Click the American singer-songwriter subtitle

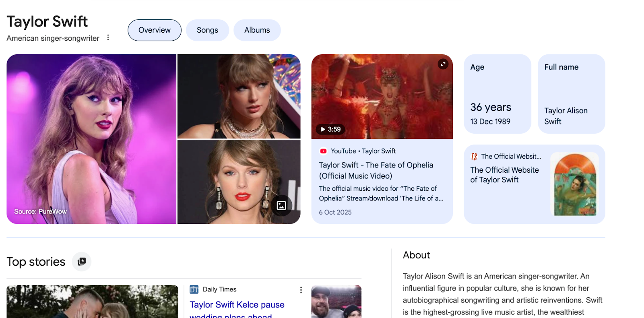(x=53, y=38)
